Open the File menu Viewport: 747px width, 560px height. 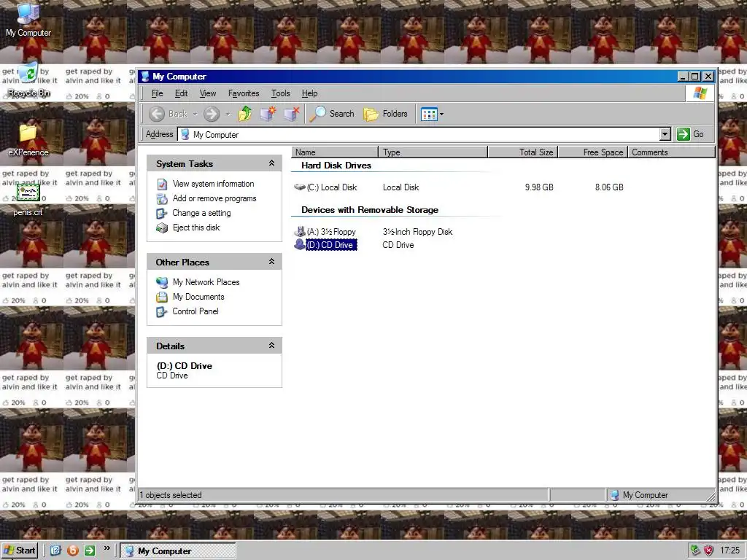click(x=158, y=93)
